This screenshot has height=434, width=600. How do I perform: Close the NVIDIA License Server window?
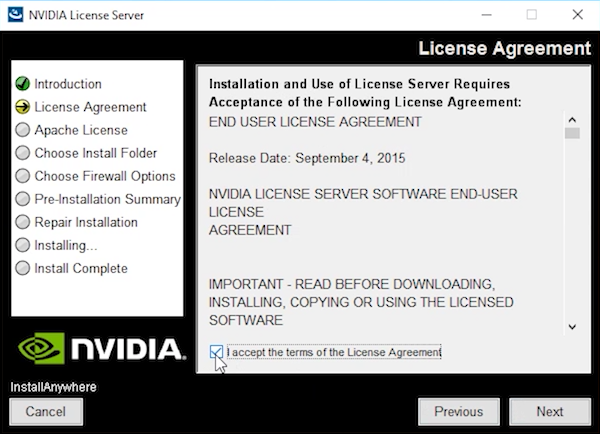coord(577,15)
